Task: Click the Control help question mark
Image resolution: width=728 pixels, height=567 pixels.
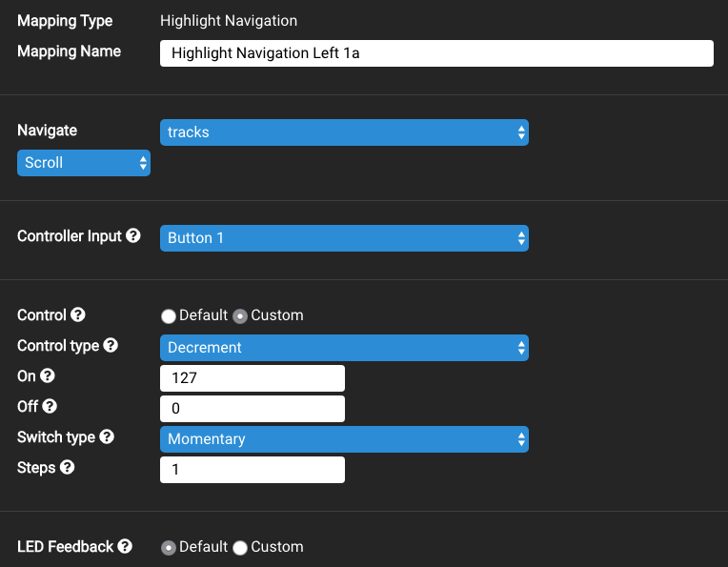Action: coord(78,314)
